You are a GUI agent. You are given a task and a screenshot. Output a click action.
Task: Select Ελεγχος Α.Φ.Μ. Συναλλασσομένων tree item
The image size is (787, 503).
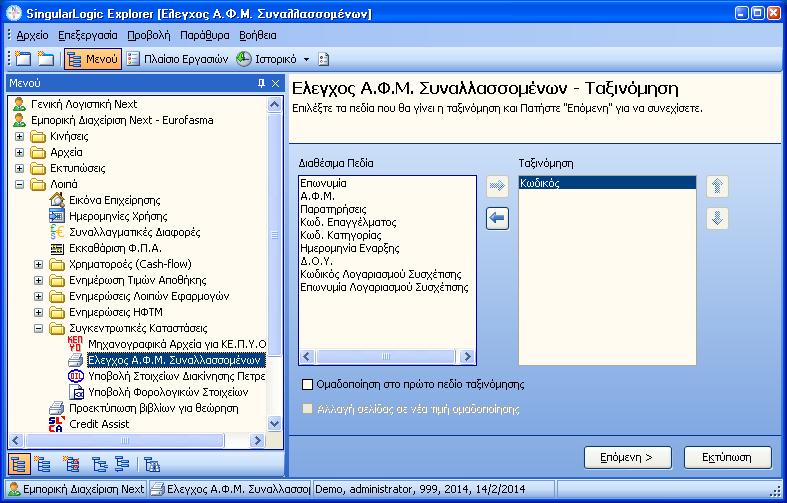click(x=176, y=360)
